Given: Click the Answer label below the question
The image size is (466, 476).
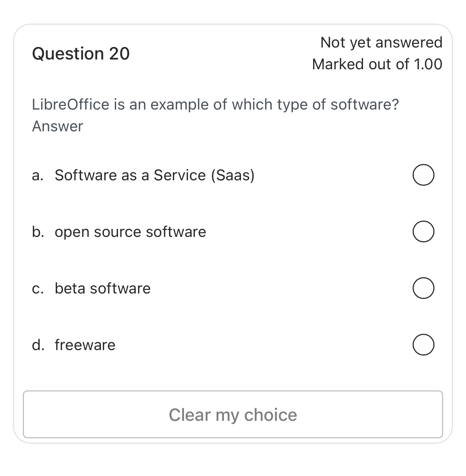Looking at the screenshot, I should 57,126.
